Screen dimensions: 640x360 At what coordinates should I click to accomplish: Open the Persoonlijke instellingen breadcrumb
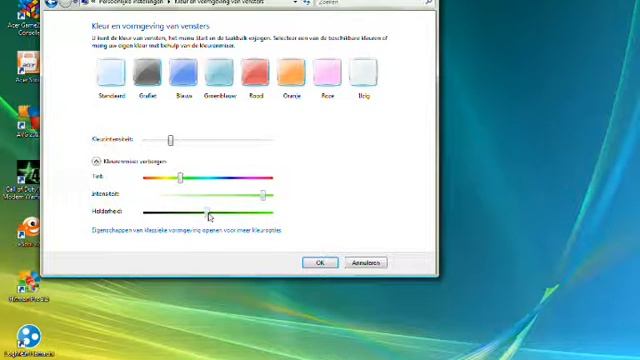click(131, 2)
